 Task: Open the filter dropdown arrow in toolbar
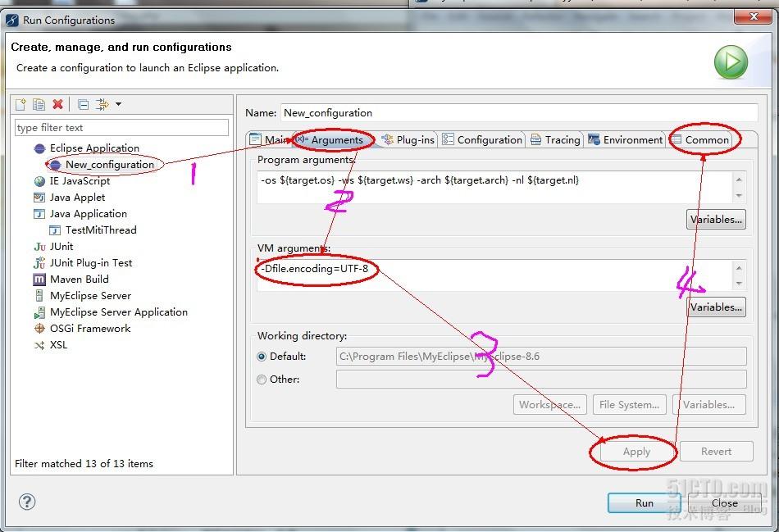118,104
